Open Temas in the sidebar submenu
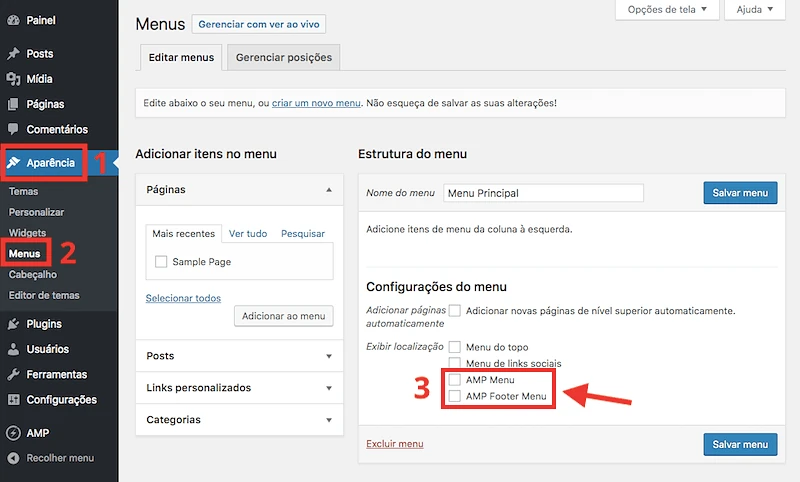This screenshot has height=482, width=800. [x=23, y=191]
